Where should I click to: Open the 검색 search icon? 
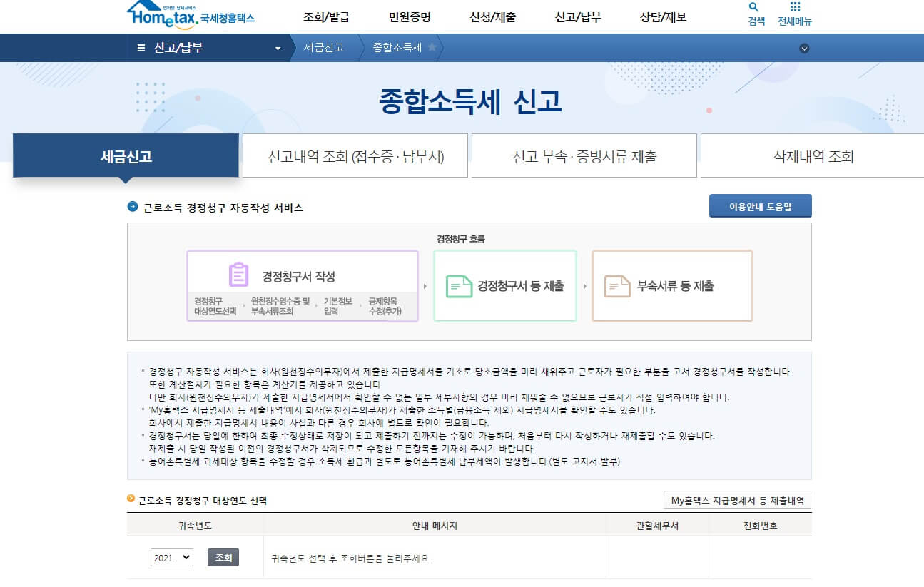pyautogui.click(x=754, y=14)
